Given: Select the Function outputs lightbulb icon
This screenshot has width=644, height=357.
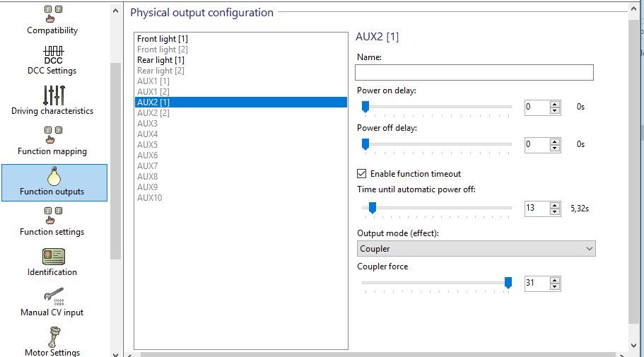Looking at the screenshot, I should tap(54, 176).
